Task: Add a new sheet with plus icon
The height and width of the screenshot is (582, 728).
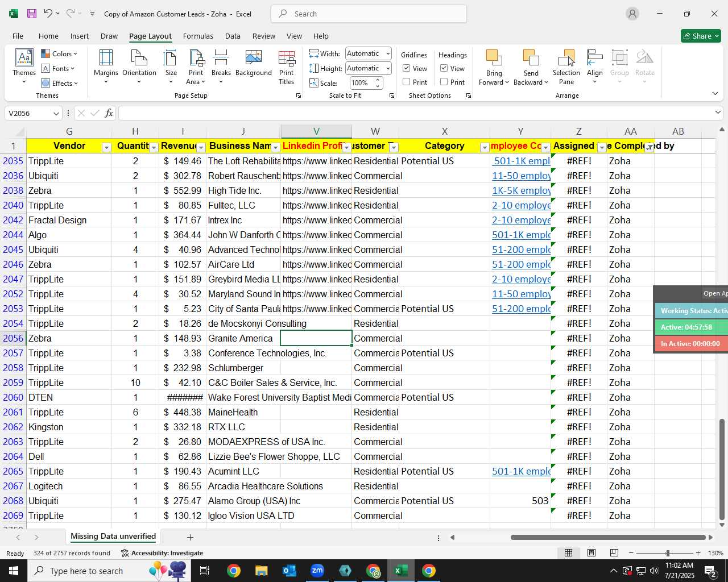Action: 190,537
